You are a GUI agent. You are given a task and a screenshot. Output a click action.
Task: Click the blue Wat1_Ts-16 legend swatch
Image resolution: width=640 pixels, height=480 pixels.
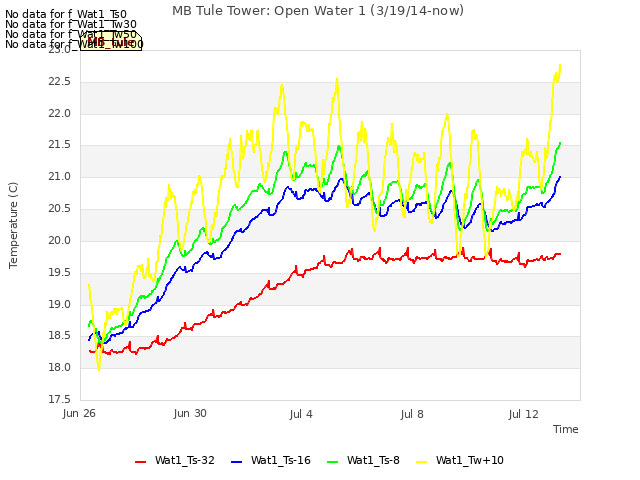tap(237, 462)
